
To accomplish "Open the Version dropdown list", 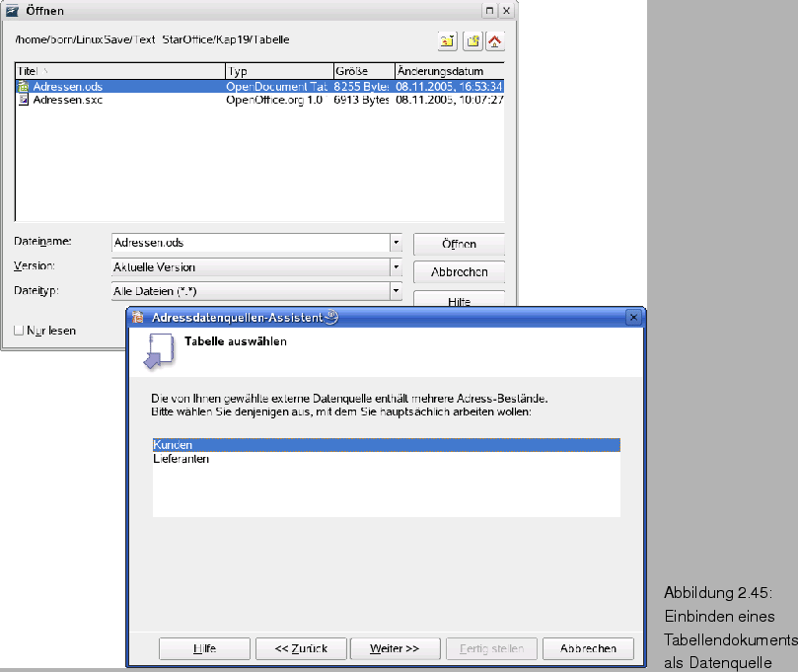I will tap(396, 267).
